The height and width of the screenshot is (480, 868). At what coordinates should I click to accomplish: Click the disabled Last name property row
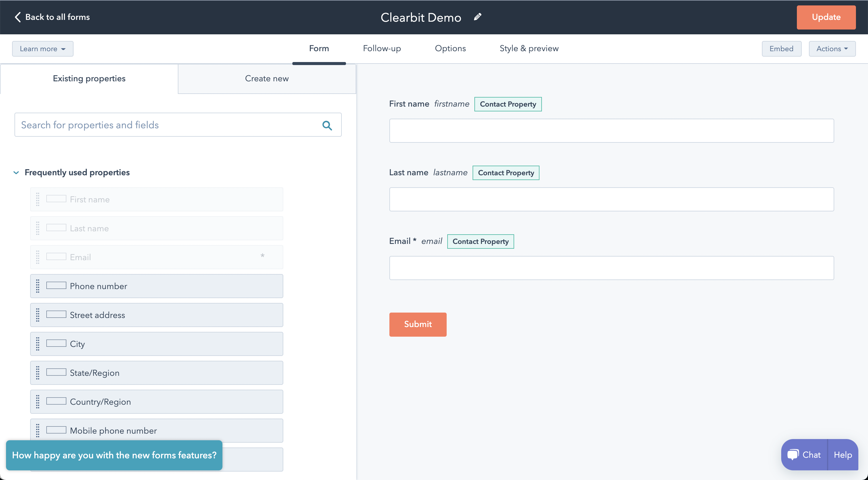coord(157,228)
